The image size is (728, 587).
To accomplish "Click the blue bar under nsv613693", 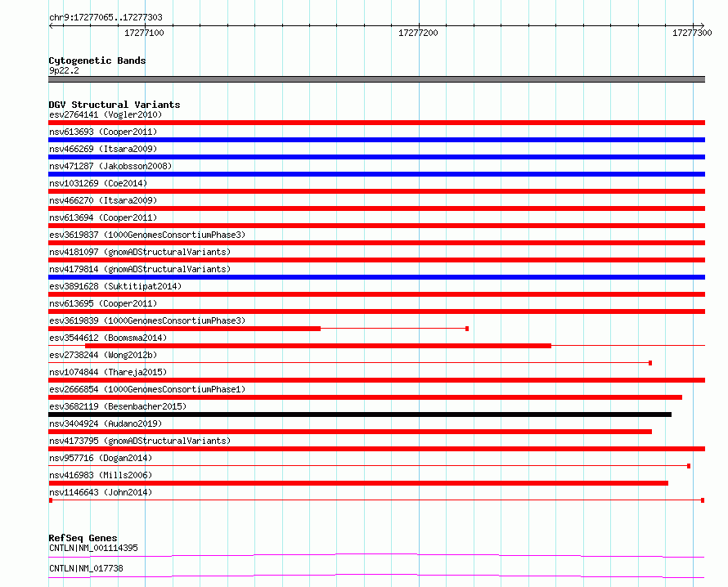I will [376, 140].
